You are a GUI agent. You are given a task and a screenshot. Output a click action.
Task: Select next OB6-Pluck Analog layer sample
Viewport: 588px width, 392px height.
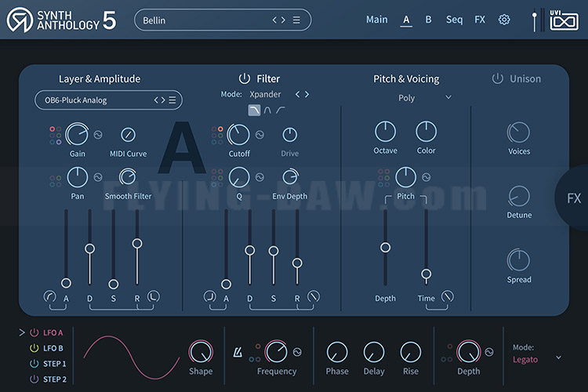[x=163, y=100]
